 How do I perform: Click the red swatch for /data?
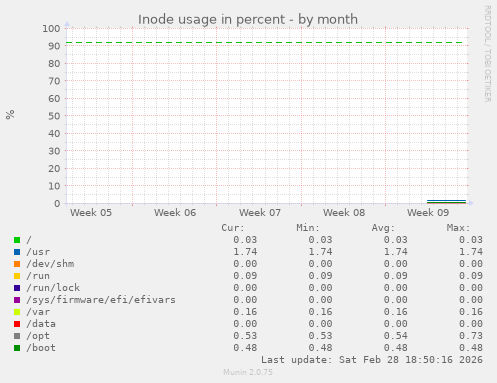[17, 324]
